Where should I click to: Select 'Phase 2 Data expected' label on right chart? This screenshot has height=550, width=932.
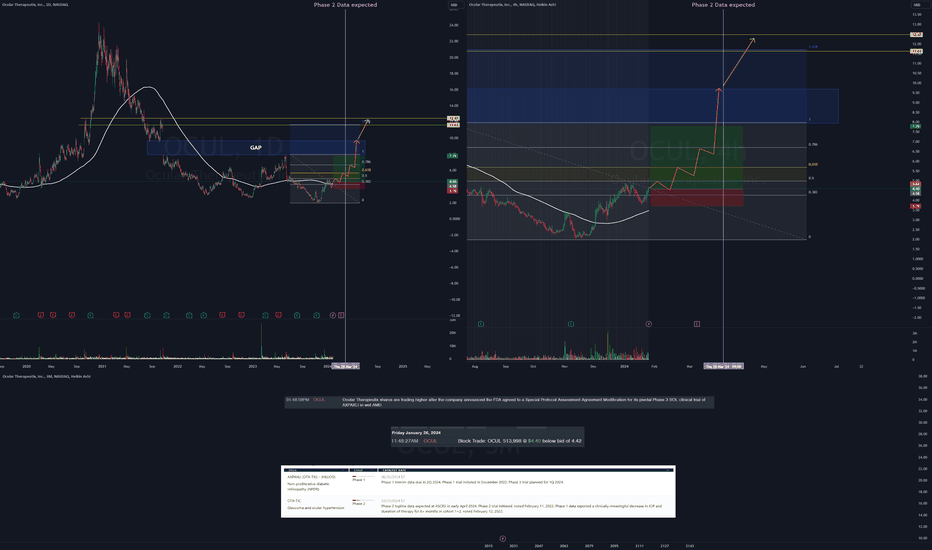[x=723, y=5]
